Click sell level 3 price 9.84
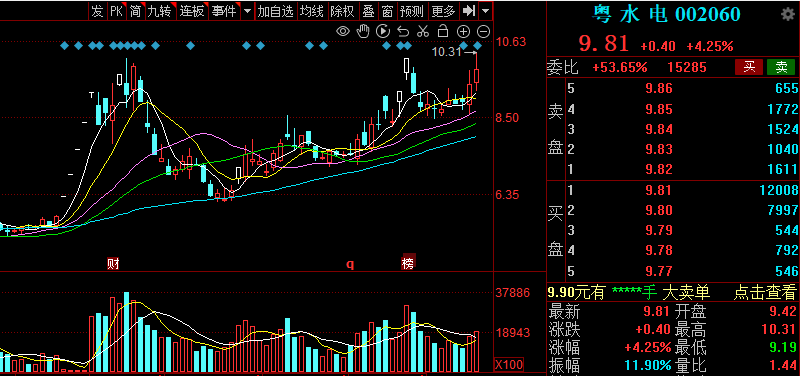 pyautogui.click(x=659, y=129)
